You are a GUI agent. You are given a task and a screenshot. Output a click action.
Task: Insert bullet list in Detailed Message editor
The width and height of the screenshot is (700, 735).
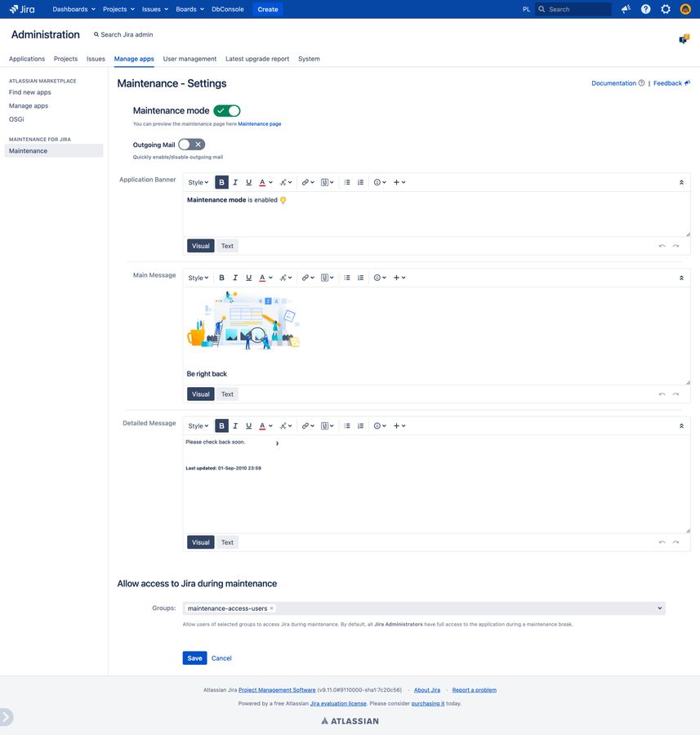[x=347, y=425]
